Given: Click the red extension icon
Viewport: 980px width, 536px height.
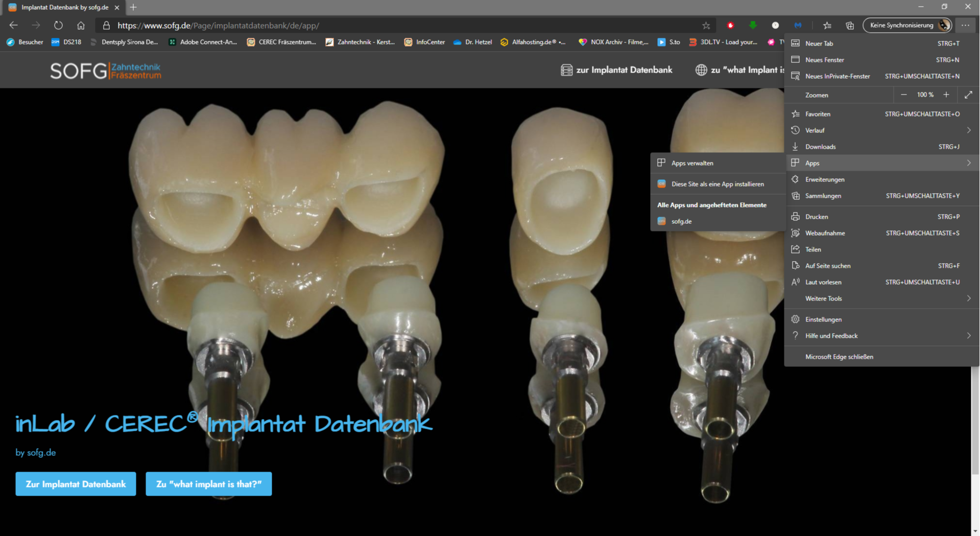Looking at the screenshot, I should click(x=730, y=26).
